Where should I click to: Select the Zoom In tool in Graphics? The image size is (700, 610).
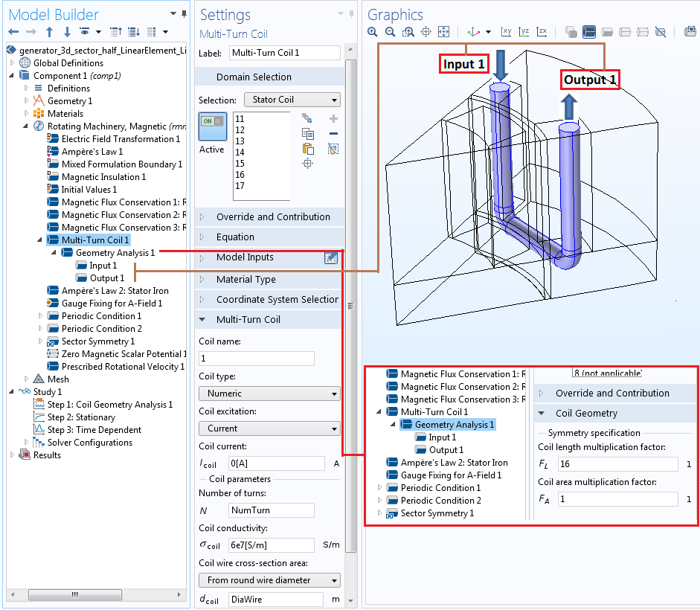tap(371, 31)
